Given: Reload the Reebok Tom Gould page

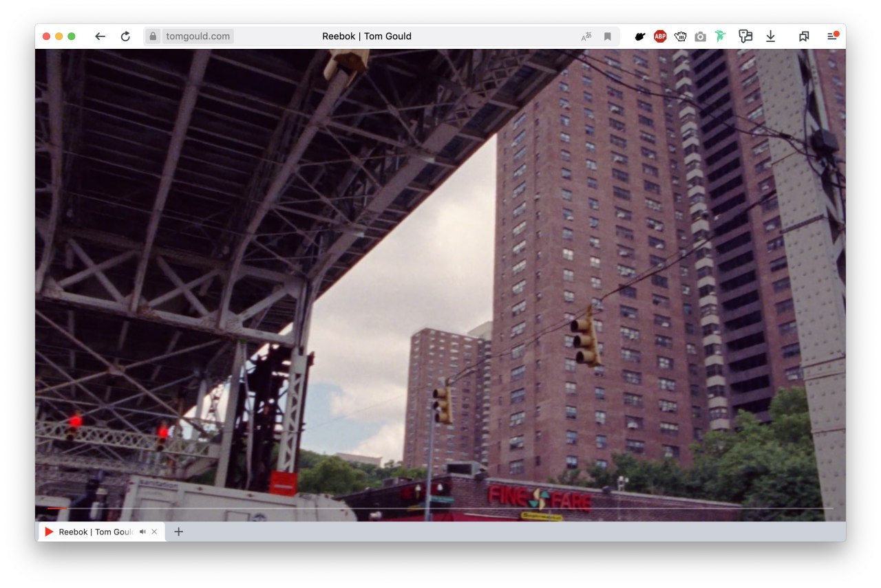Looking at the screenshot, I should [125, 36].
